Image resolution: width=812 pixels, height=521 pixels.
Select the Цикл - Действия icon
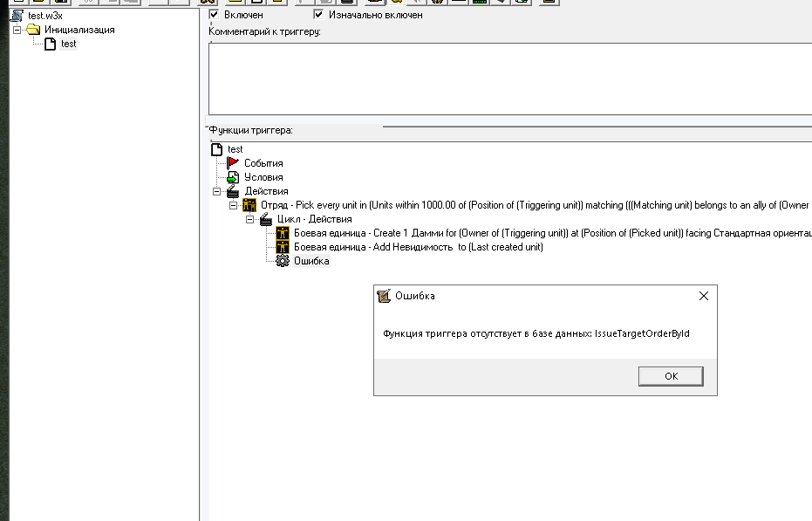coord(266,219)
